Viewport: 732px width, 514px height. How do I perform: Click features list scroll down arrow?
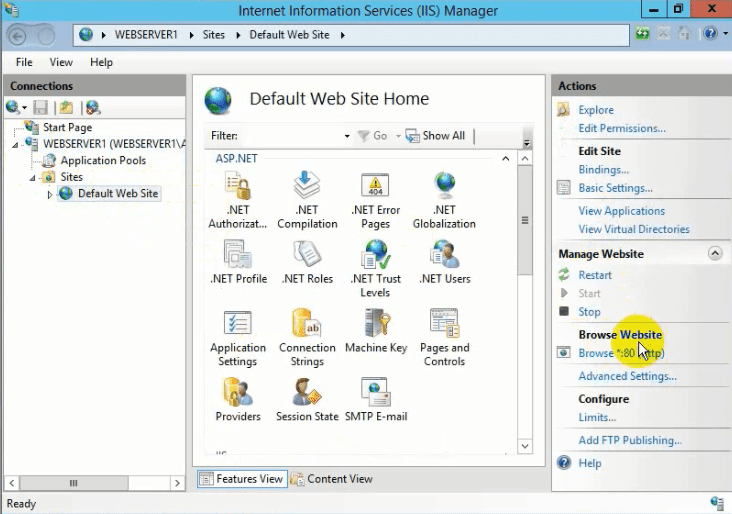pyautogui.click(x=525, y=446)
